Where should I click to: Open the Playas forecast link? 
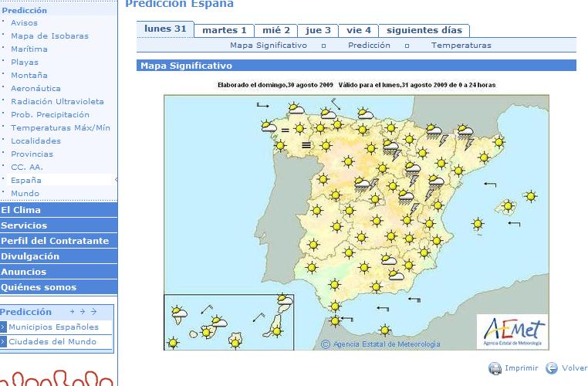tap(25, 63)
